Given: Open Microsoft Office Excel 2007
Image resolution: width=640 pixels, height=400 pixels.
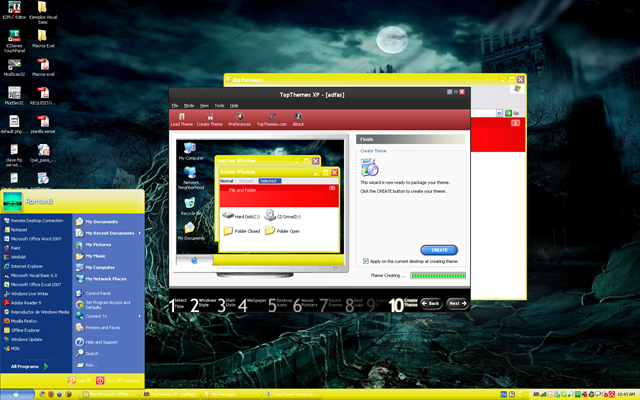Looking at the screenshot, I should click(x=32, y=284).
